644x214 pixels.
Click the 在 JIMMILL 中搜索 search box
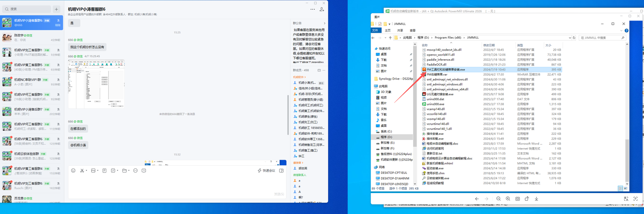pyautogui.click(x=602, y=38)
